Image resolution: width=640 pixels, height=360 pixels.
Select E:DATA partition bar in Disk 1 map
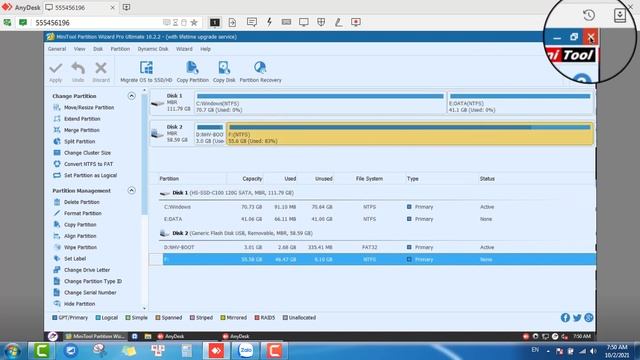coord(520,103)
